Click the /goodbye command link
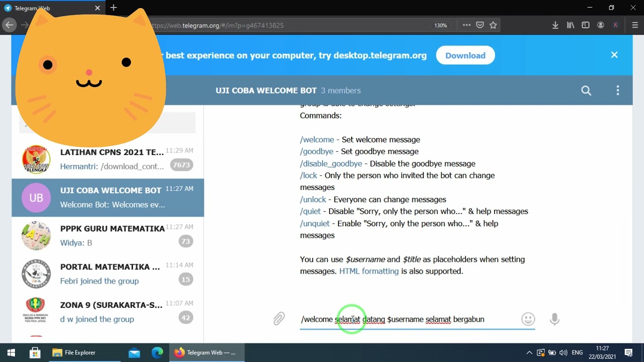 316,151
